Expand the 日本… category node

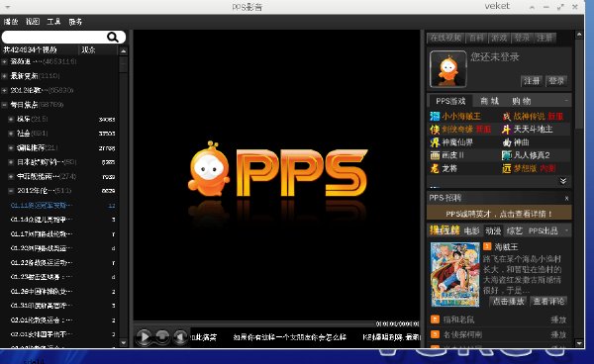[x=11, y=162]
